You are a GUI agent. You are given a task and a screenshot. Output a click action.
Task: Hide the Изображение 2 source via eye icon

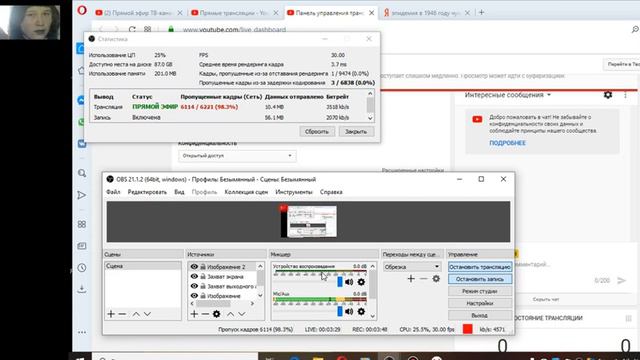click(x=194, y=267)
